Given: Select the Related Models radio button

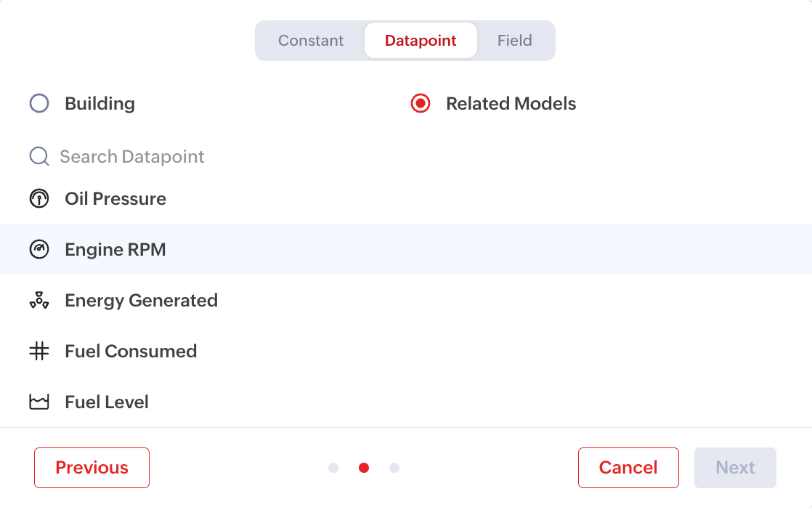Looking at the screenshot, I should (x=421, y=104).
